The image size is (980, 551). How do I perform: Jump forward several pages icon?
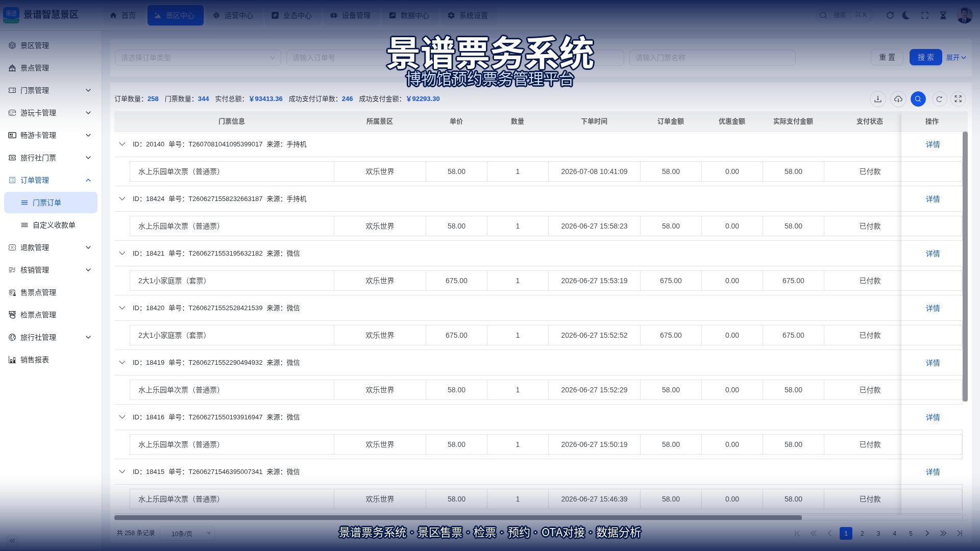click(x=943, y=534)
